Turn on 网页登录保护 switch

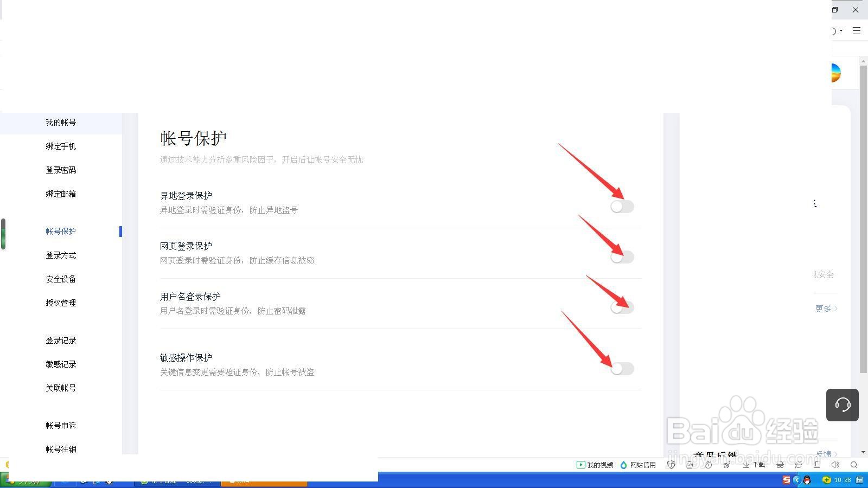[622, 257]
